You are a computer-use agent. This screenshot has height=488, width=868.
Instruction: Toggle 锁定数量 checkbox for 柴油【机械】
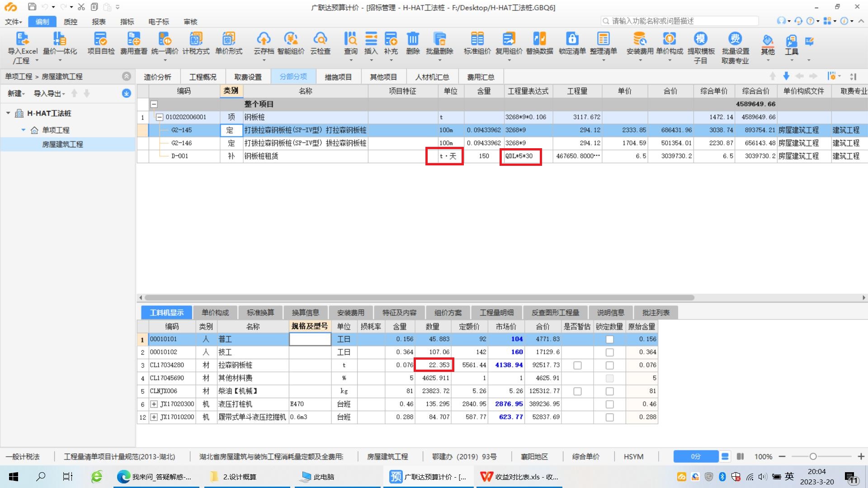pyautogui.click(x=609, y=391)
